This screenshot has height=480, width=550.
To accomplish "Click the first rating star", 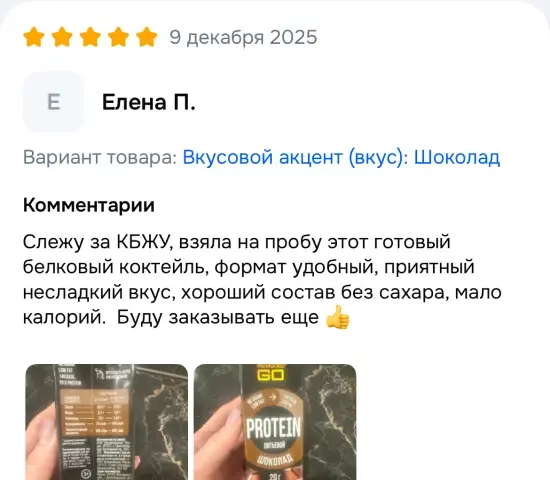I will tap(34, 37).
